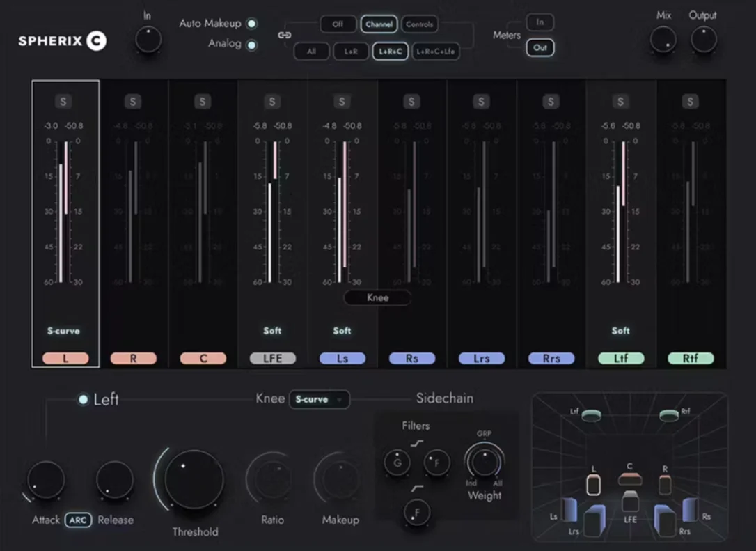The height and width of the screenshot is (551, 756).
Task: Select the L+R+C link group
Action: point(391,51)
